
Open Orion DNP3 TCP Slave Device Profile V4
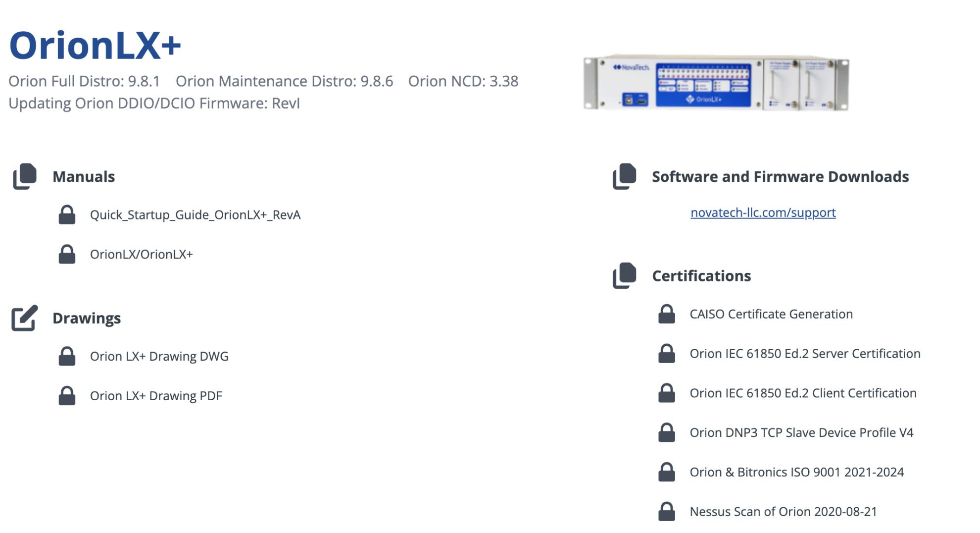(x=802, y=432)
